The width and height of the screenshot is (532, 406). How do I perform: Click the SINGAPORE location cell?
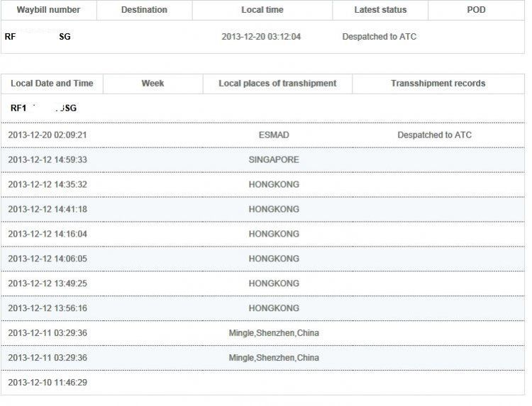coord(274,159)
